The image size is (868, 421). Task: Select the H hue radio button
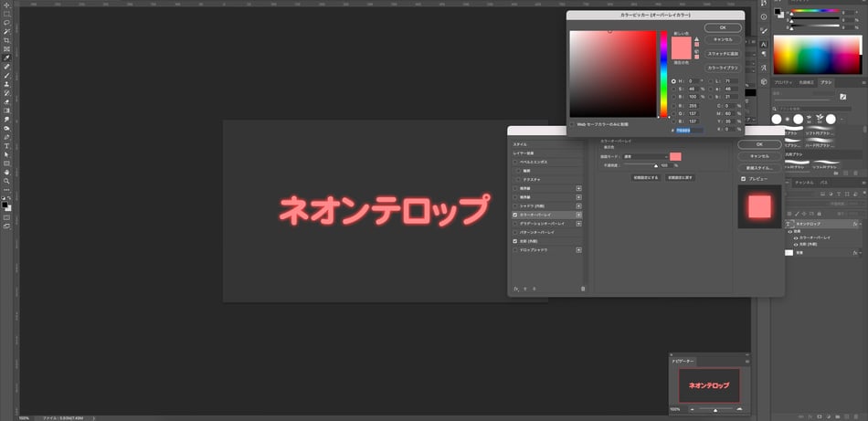(x=673, y=81)
